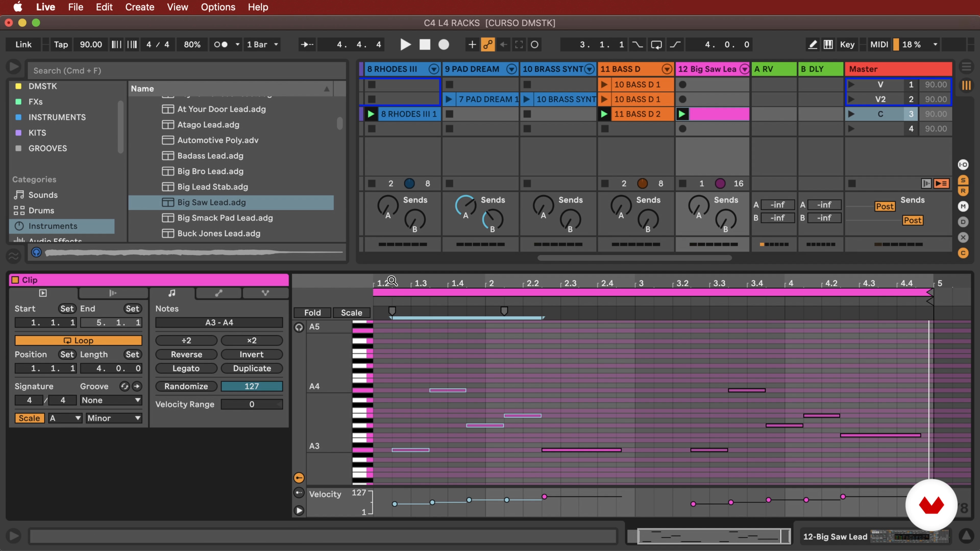
Task: Toggle the Crossfader section X button
Action: (963, 237)
